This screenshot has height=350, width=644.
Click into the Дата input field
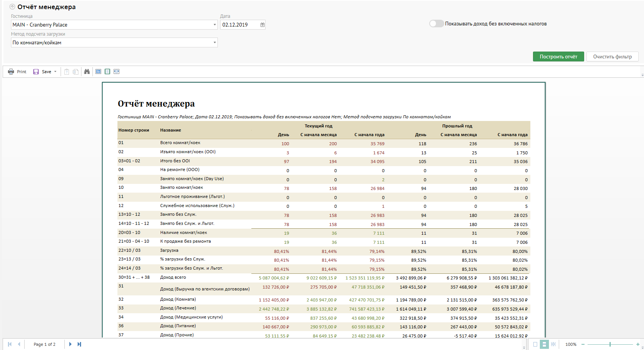coord(239,25)
